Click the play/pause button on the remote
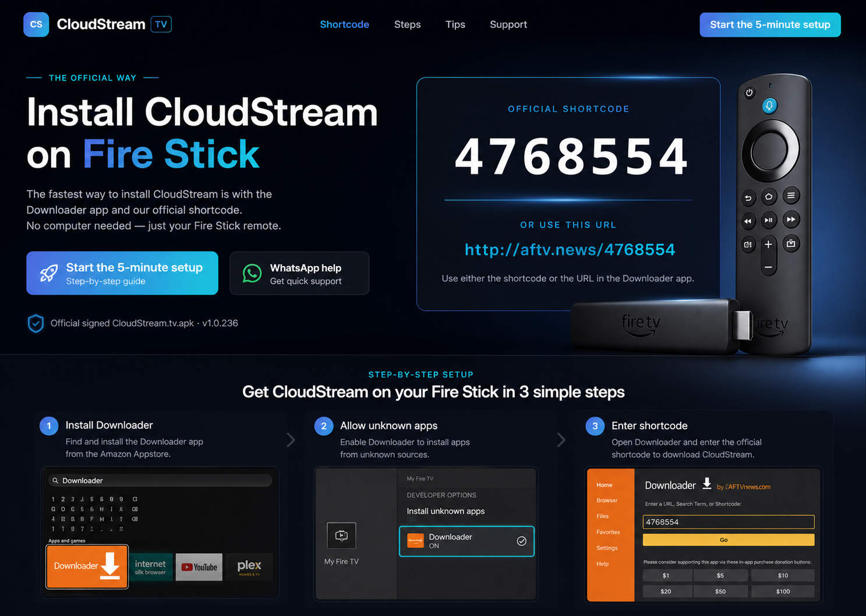 coord(769,220)
